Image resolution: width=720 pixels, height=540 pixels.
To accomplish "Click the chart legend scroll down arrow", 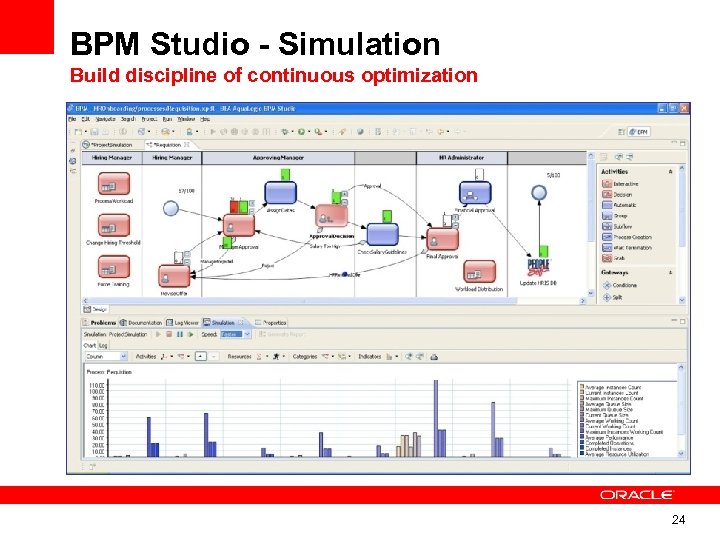I will [681, 453].
